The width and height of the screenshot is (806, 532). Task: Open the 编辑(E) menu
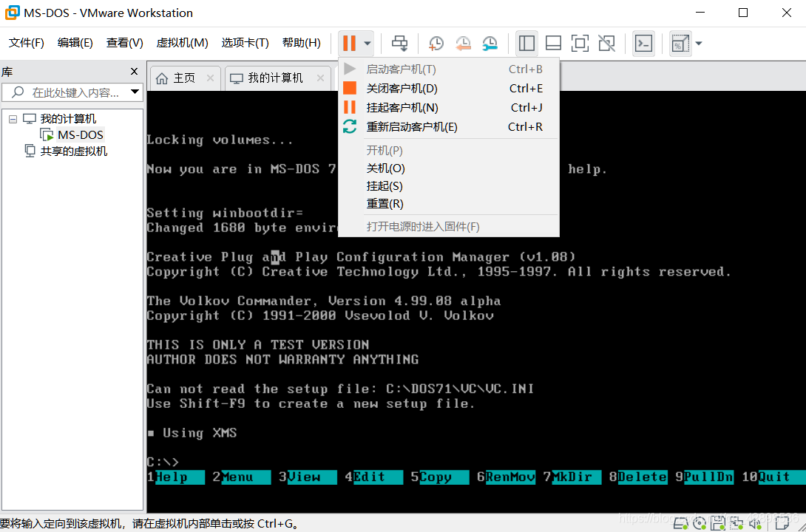coord(75,43)
